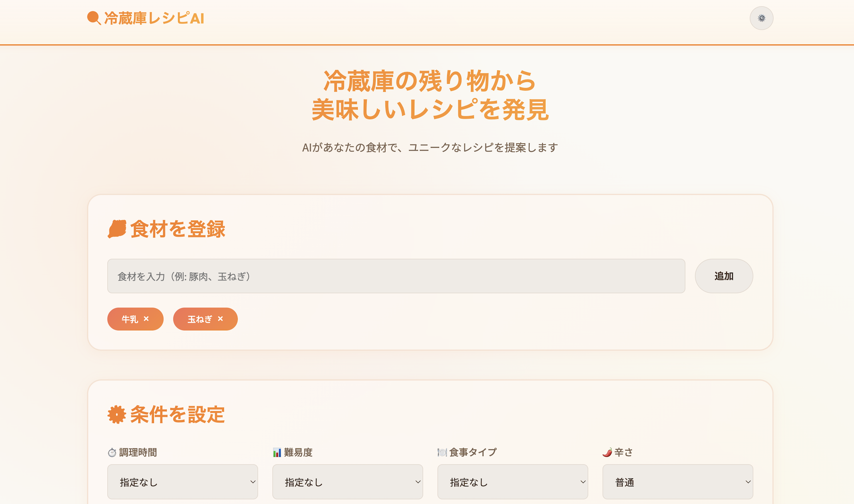
Task: Open the 食事タイプ dropdown
Action: (513, 482)
